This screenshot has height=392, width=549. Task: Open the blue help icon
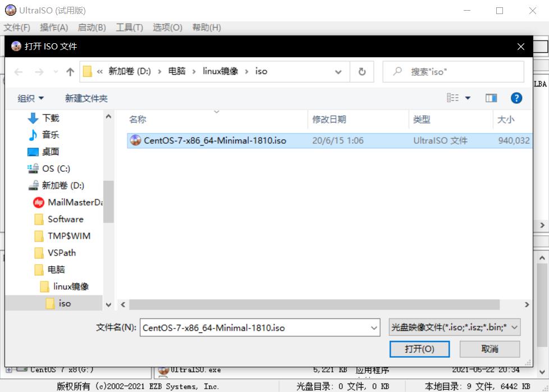[x=516, y=98]
